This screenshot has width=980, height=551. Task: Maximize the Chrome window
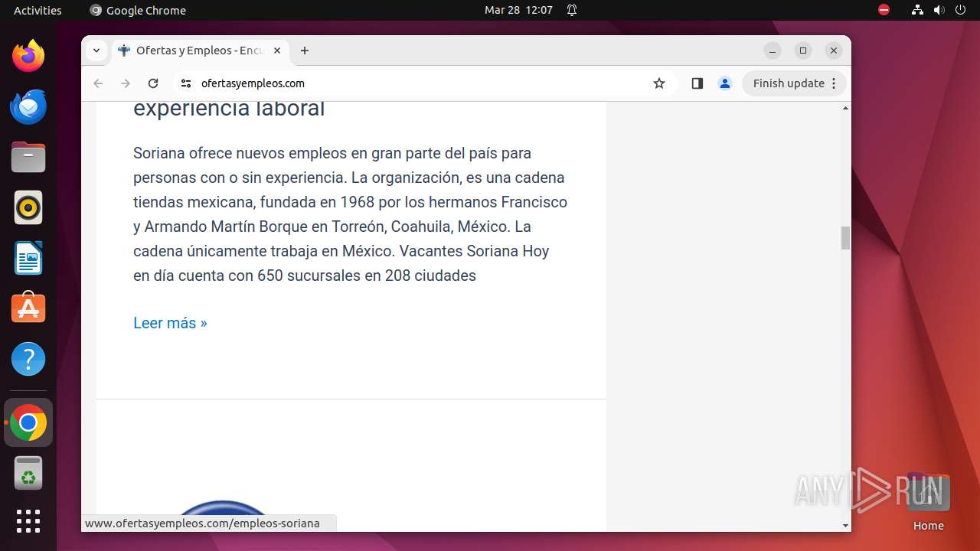click(803, 51)
